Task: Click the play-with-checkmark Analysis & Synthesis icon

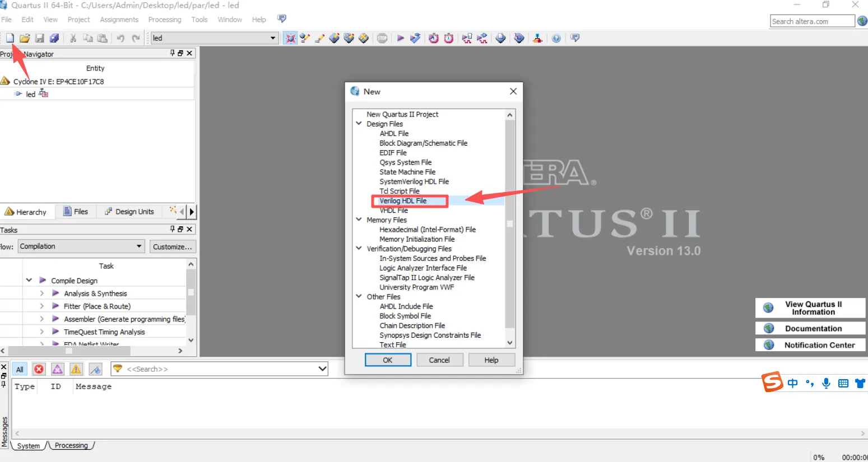Action: click(x=415, y=38)
